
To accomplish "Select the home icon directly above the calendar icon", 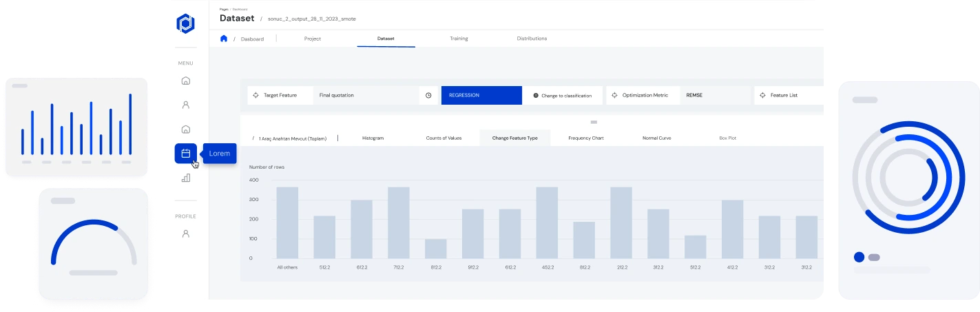I will [185, 129].
